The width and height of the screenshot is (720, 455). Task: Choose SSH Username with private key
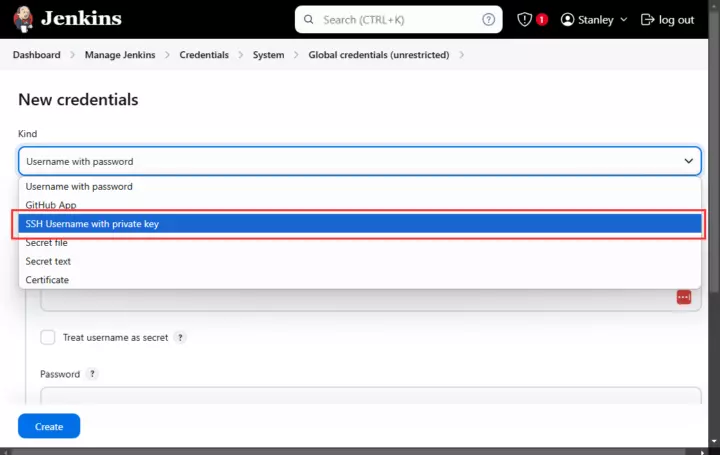click(360, 224)
